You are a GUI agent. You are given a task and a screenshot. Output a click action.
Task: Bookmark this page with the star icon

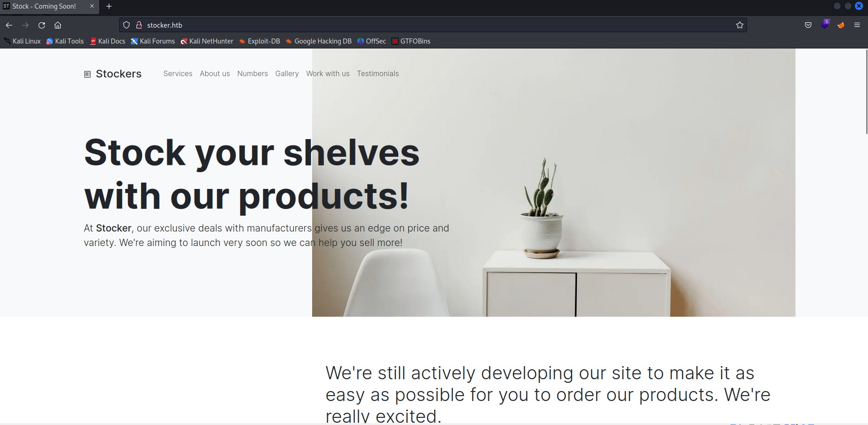[x=740, y=25]
